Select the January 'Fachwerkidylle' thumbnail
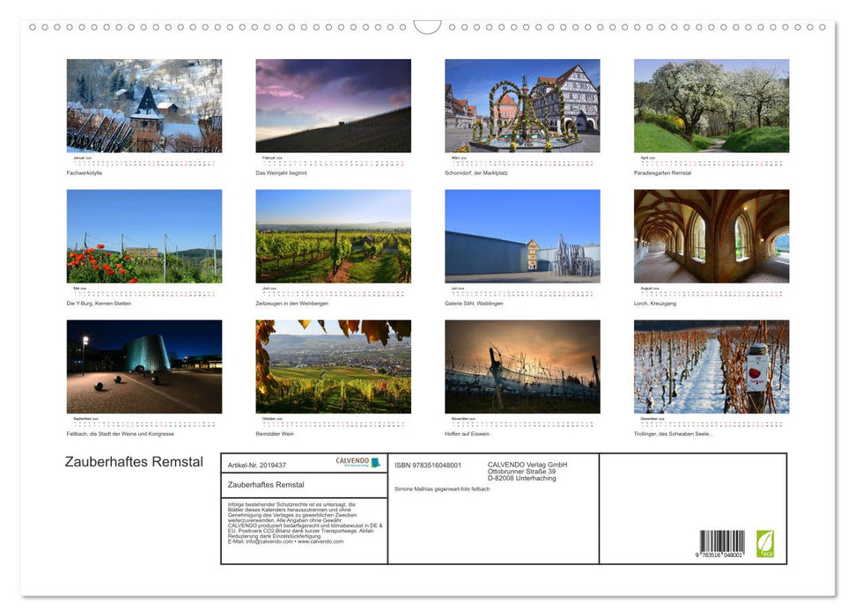 click(x=144, y=104)
